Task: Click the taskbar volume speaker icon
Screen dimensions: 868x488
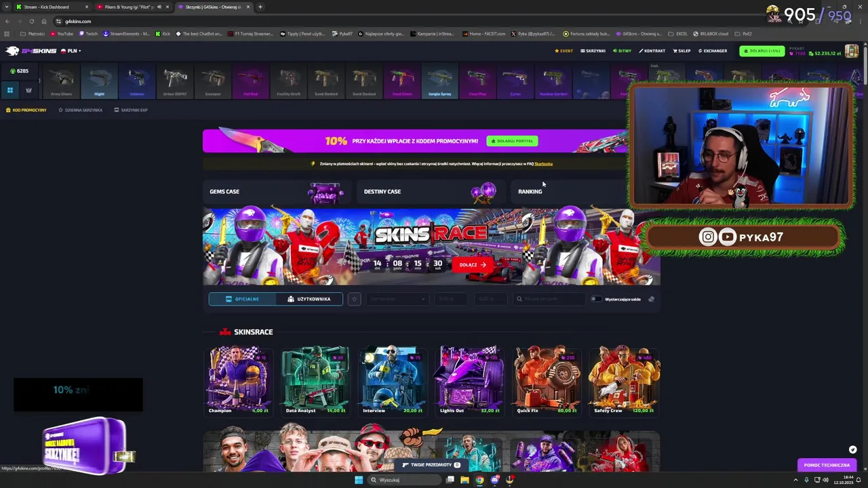Action: (825, 480)
